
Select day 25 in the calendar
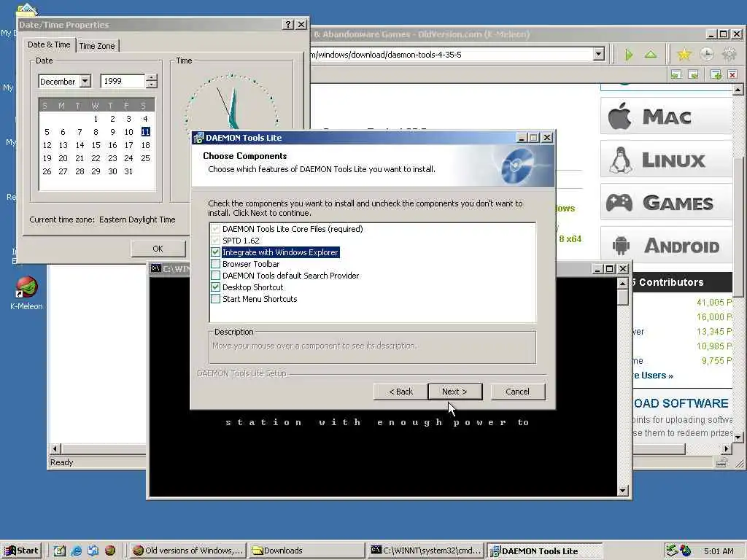[145, 158]
